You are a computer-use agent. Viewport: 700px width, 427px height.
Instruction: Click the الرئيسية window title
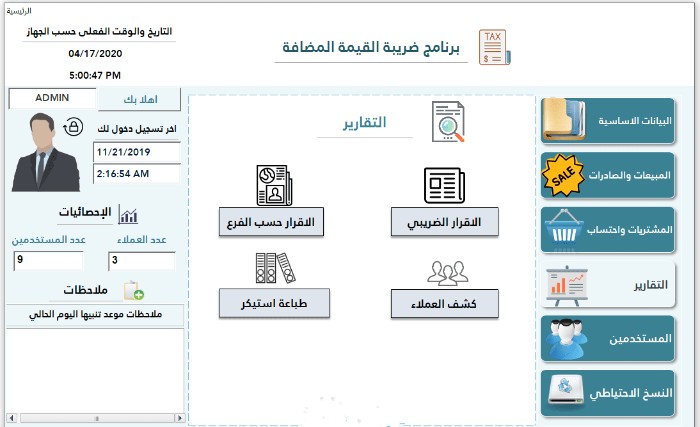coord(19,11)
